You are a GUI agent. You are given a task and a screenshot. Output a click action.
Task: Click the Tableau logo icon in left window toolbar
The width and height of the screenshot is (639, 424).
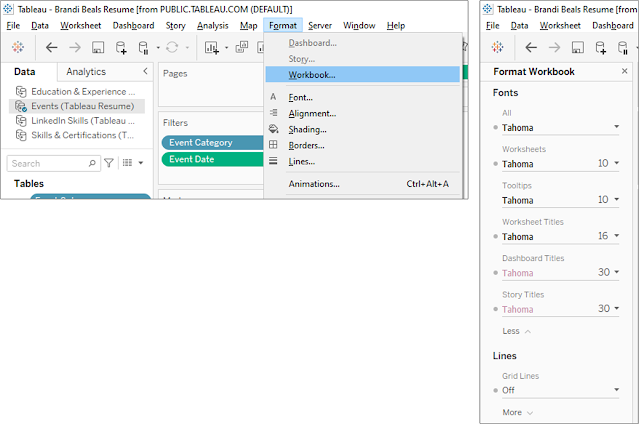(x=18, y=47)
